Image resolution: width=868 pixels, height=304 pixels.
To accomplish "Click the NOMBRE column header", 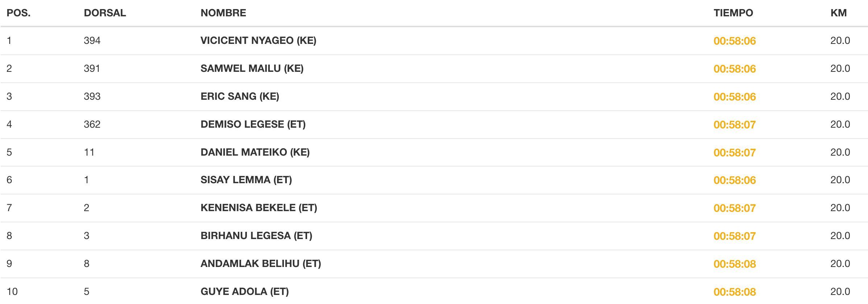I will (x=223, y=13).
